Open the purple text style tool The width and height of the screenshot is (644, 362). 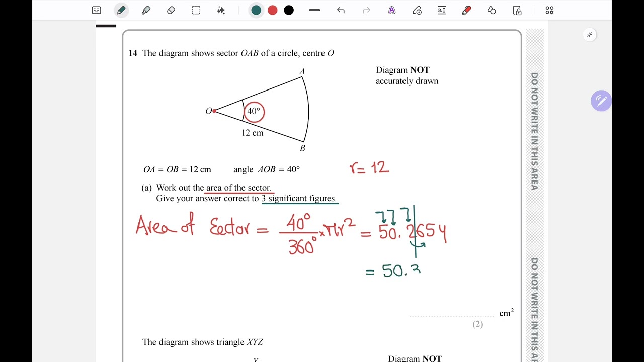pos(392,10)
